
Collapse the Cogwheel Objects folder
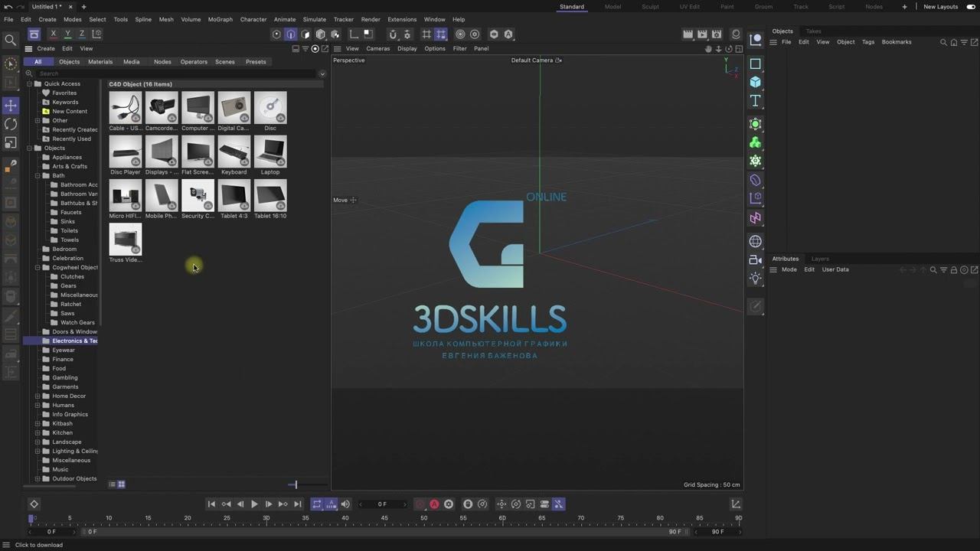(x=38, y=268)
